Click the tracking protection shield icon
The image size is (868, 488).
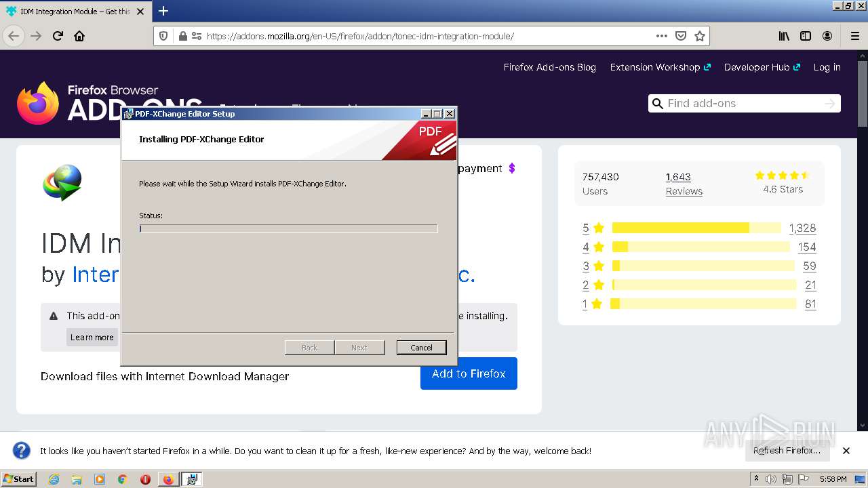(x=163, y=36)
